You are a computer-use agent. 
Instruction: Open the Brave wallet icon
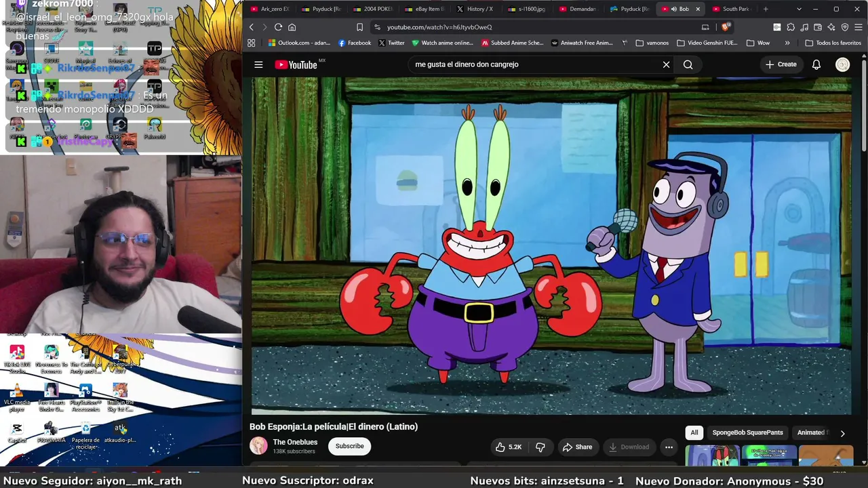(x=818, y=27)
